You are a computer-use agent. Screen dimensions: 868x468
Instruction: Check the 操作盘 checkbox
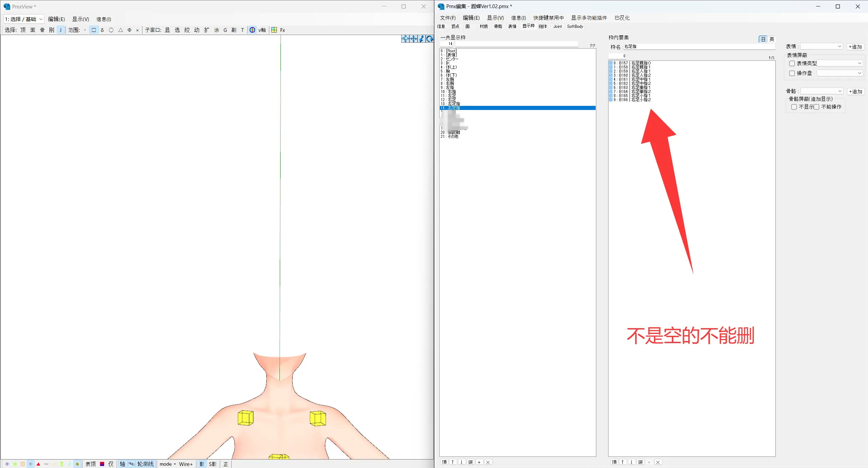(x=792, y=73)
